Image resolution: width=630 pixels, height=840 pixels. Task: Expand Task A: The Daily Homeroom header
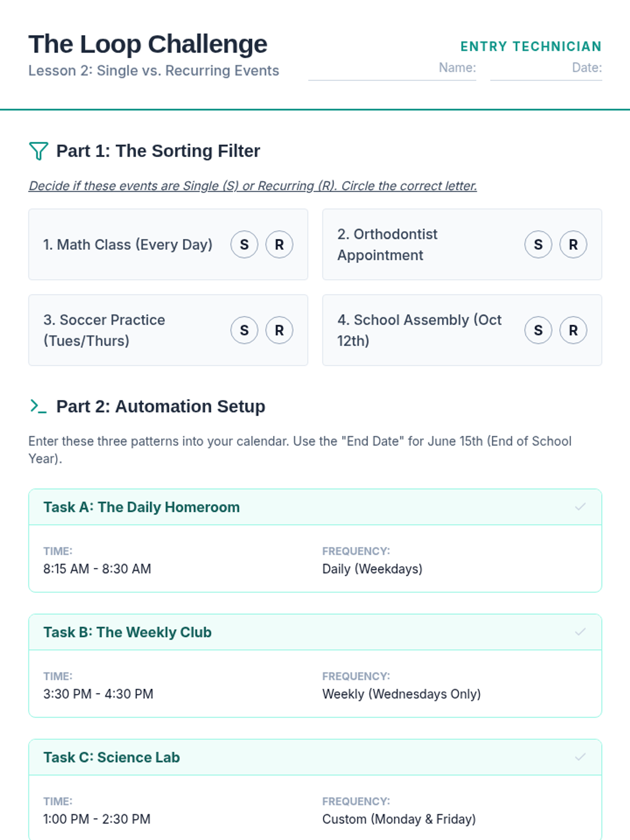(142, 507)
